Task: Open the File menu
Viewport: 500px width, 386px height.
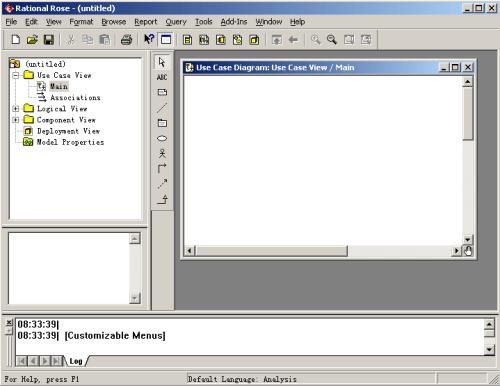Action: 11,22
